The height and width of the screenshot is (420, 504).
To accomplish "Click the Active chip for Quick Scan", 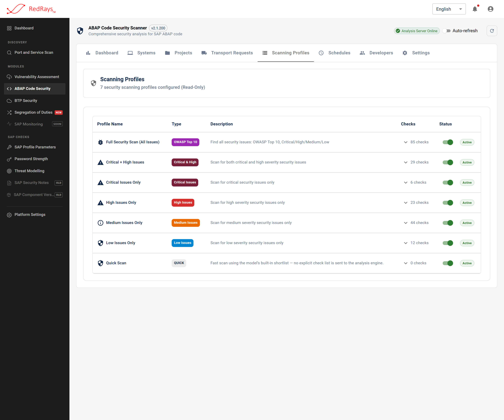I will 467,263.
